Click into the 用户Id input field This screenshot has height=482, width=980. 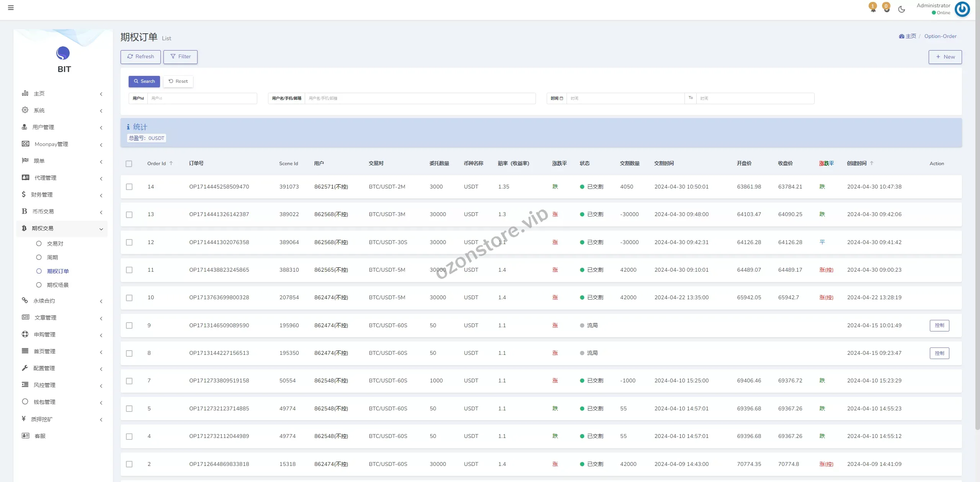coord(202,98)
